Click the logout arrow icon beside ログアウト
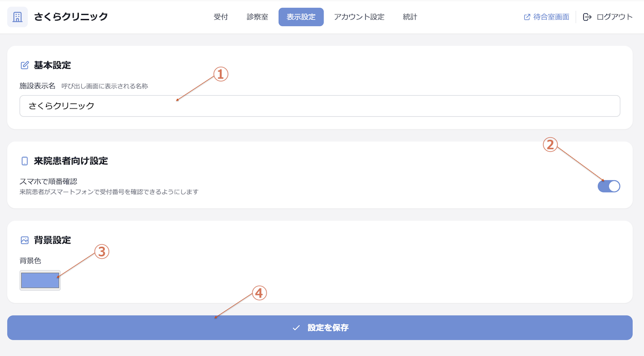Image resolution: width=644 pixels, height=356 pixels. 586,16
